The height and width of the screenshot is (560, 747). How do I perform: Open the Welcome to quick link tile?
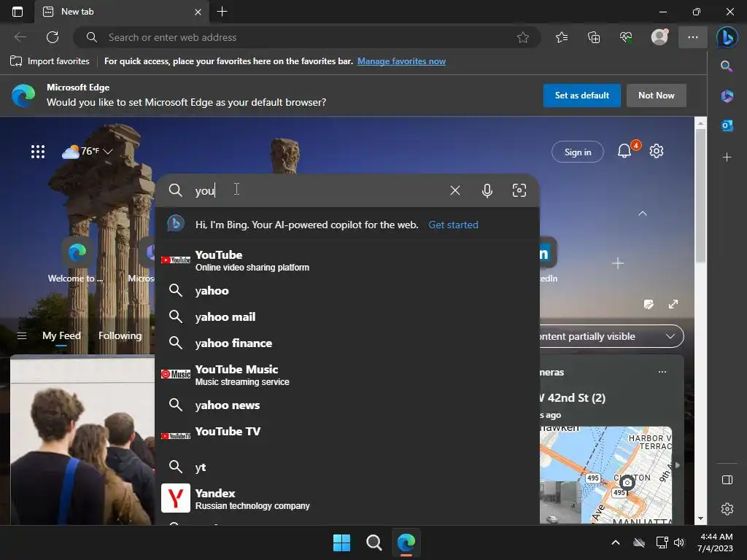pyautogui.click(x=76, y=260)
